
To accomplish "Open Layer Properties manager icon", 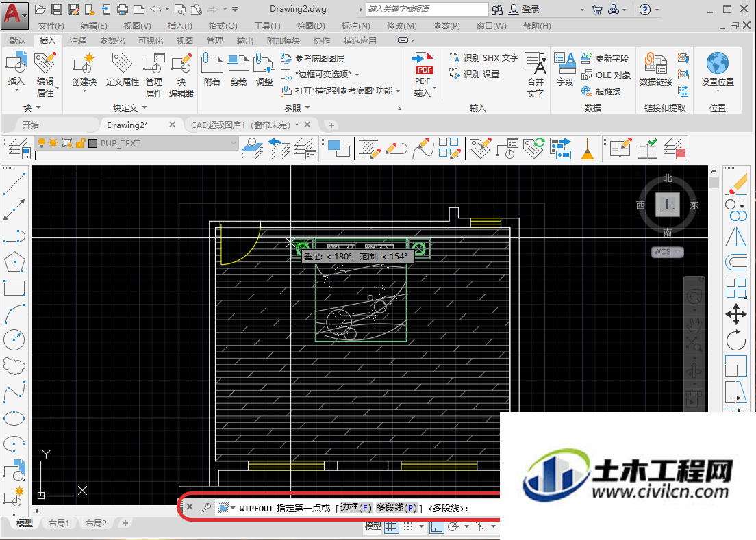I will click(x=19, y=147).
